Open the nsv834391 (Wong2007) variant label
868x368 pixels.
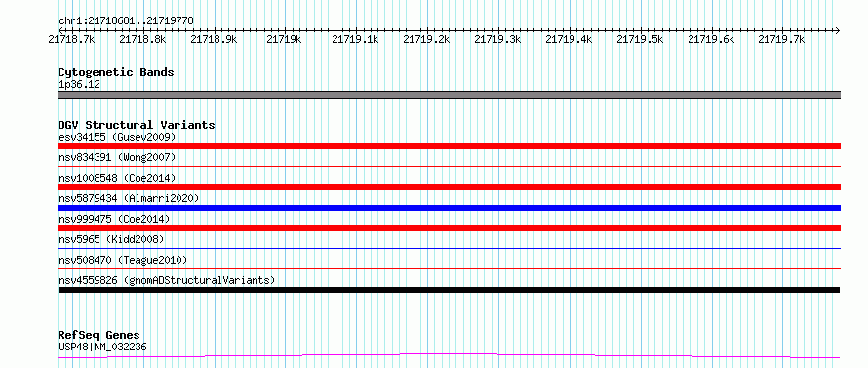pyautogui.click(x=117, y=157)
